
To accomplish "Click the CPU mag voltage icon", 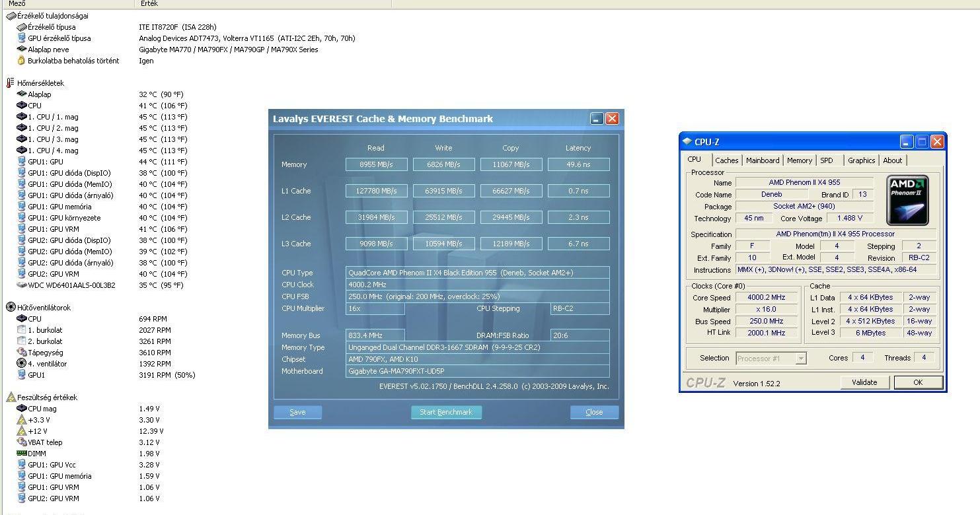I will [22, 409].
